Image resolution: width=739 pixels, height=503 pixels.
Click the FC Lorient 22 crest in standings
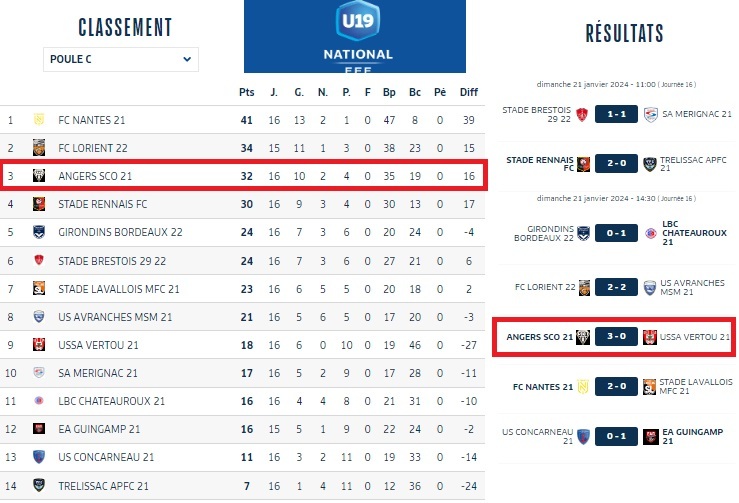(x=39, y=148)
